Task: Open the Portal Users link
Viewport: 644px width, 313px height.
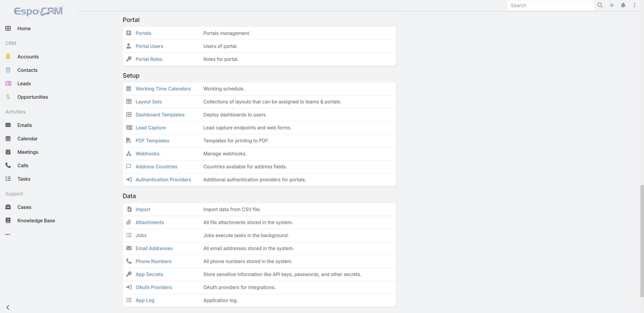Action: click(x=149, y=46)
